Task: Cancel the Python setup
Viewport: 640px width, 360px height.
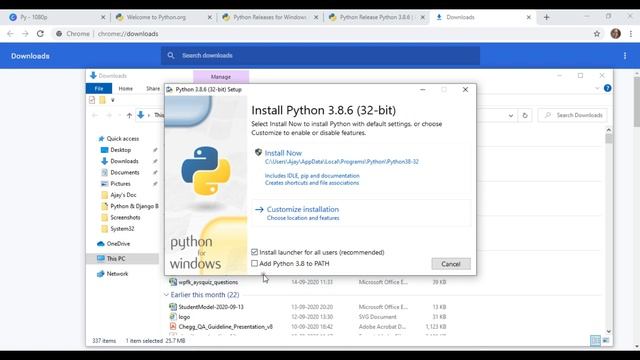Action: pos(451,264)
